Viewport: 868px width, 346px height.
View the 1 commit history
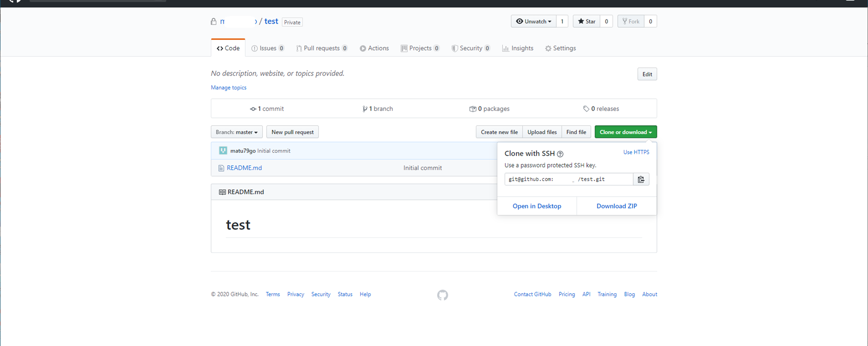point(267,109)
